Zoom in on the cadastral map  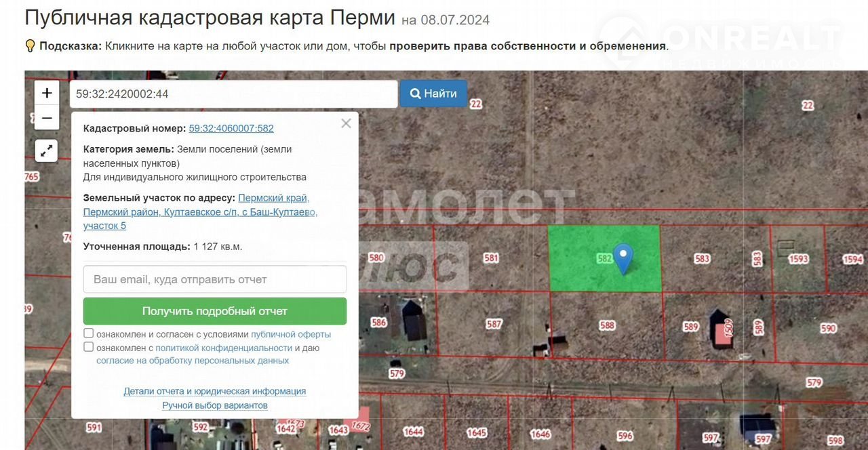47,93
